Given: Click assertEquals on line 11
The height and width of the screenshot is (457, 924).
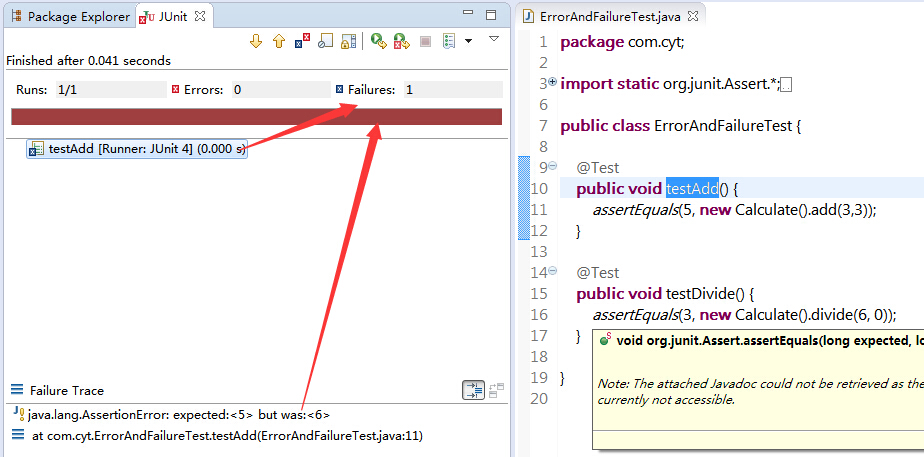Looking at the screenshot, I should click(x=635, y=210).
